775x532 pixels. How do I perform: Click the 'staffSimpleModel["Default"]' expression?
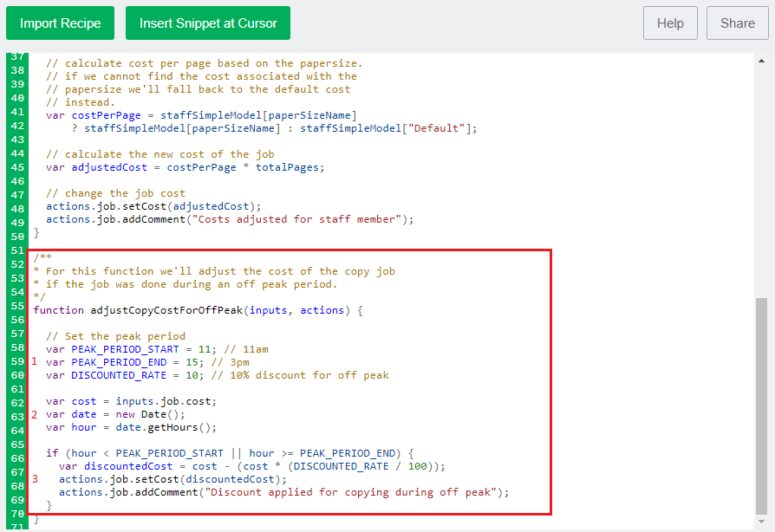(386, 128)
